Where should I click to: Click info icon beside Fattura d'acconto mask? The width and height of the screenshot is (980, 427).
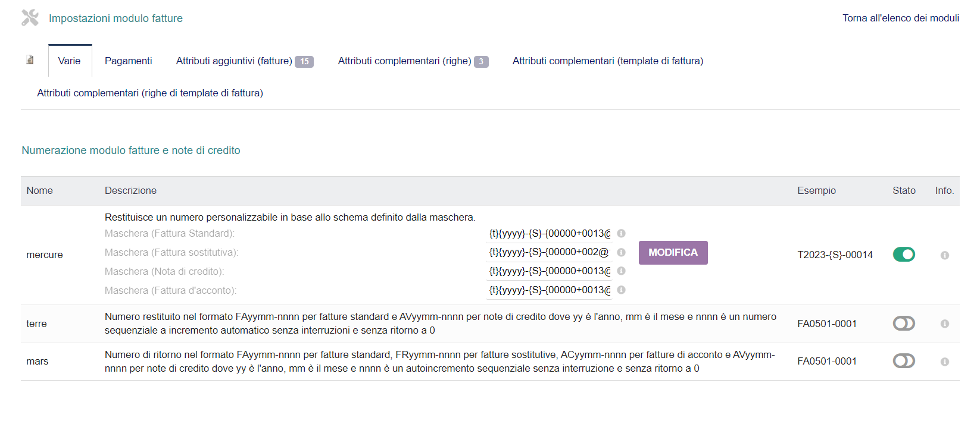click(621, 290)
